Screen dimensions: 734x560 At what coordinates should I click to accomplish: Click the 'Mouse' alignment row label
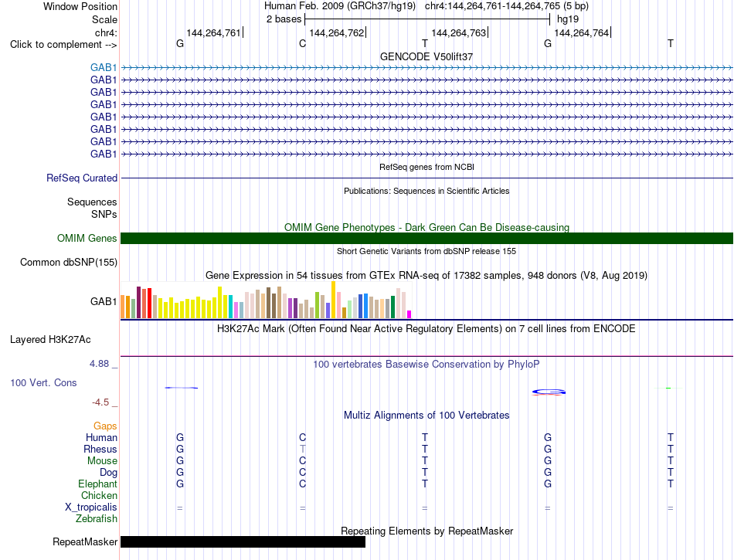click(102, 461)
